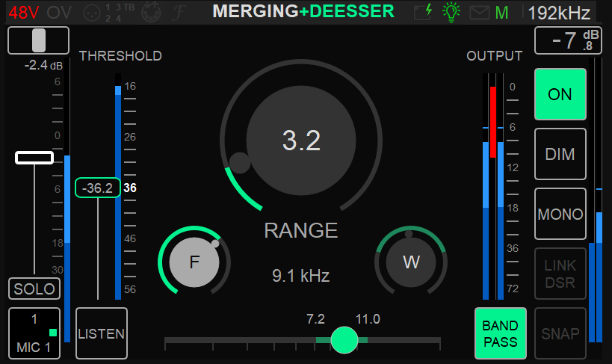Screen dimensions: 612x364
Task: Click the OV overload indicator
Action: [x=60, y=12]
